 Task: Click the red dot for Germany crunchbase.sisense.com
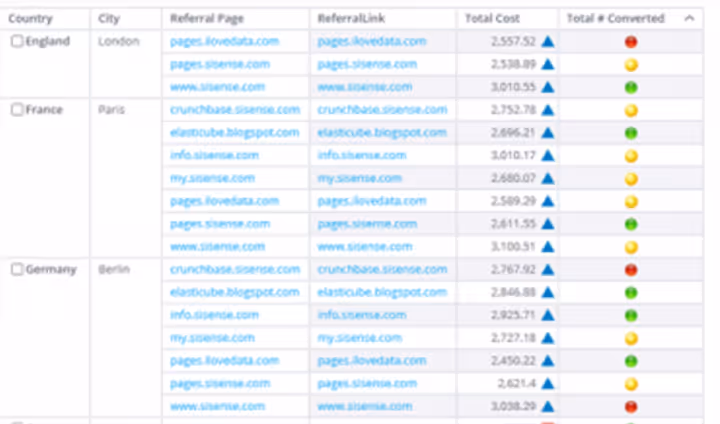[x=631, y=270]
